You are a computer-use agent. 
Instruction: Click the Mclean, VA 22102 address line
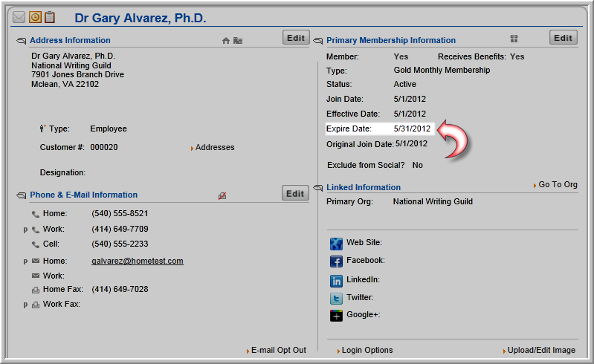point(65,84)
